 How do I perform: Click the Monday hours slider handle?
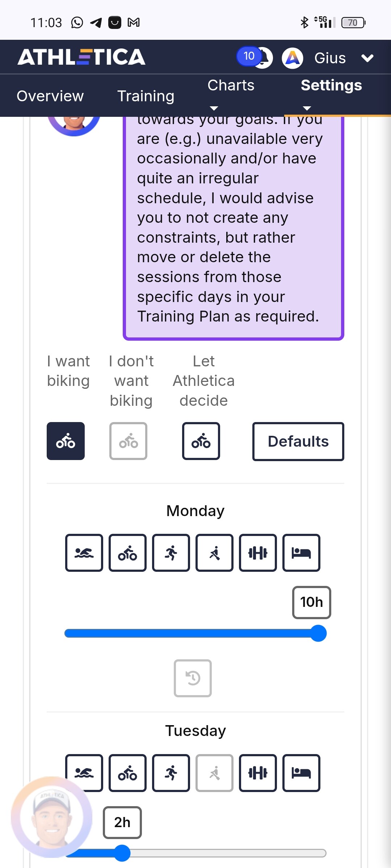click(x=319, y=633)
